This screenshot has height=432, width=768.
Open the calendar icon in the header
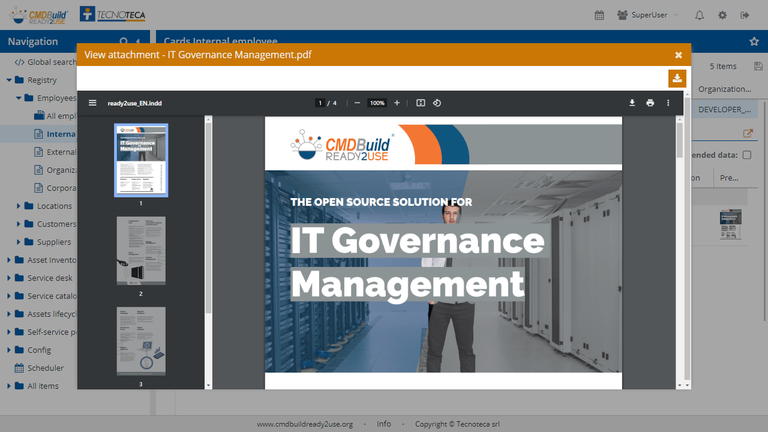tap(599, 15)
